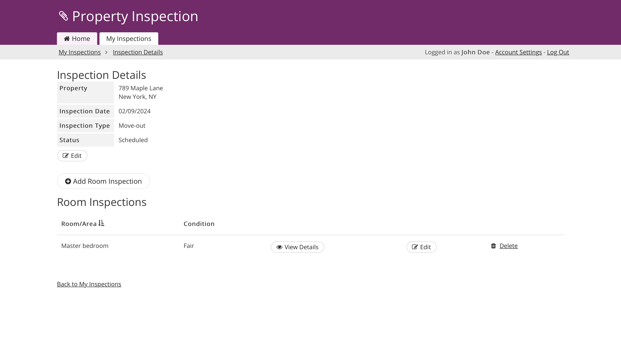621x364 pixels.
Task: Click the paperclip logo icon in header
Action: click(64, 16)
